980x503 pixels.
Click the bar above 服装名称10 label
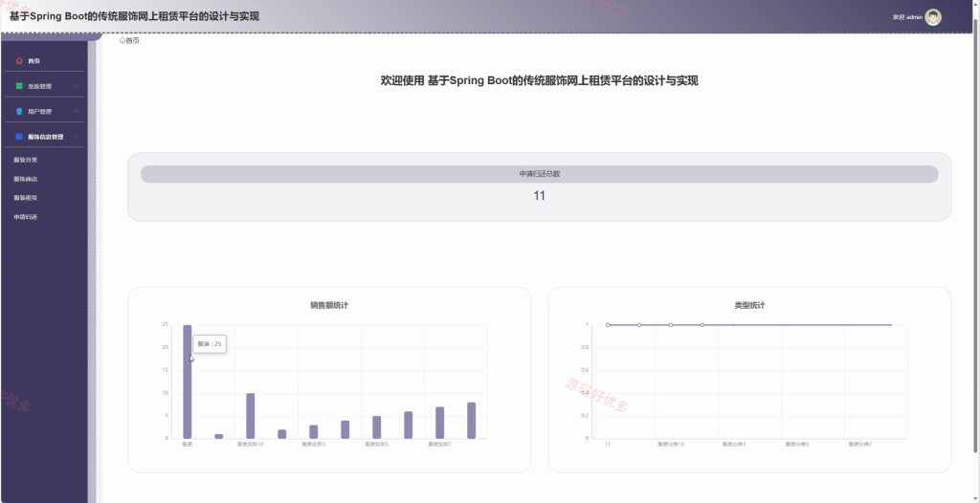(x=250, y=416)
